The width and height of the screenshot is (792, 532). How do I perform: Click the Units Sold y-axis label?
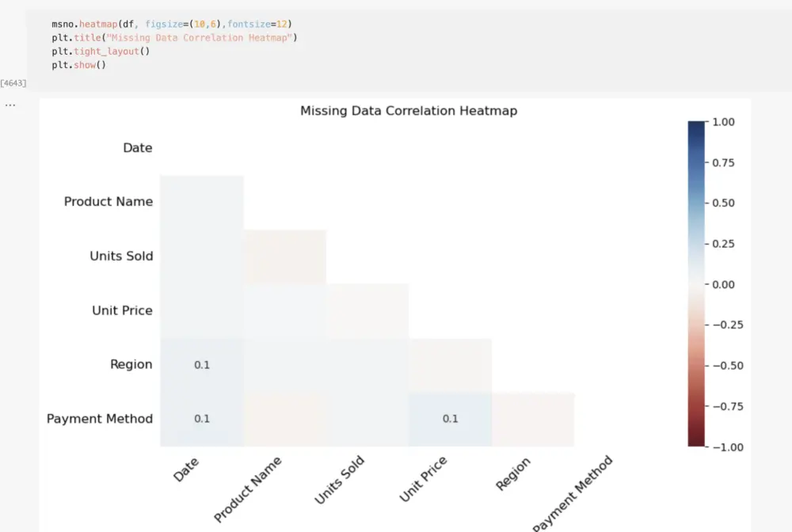pyautogui.click(x=121, y=256)
